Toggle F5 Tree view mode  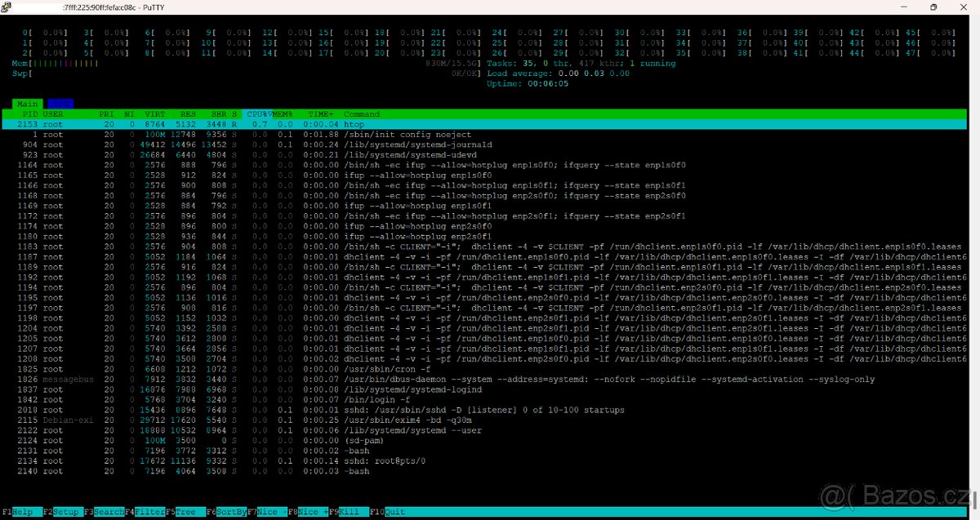pyautogui.click(x=186, y=512)
